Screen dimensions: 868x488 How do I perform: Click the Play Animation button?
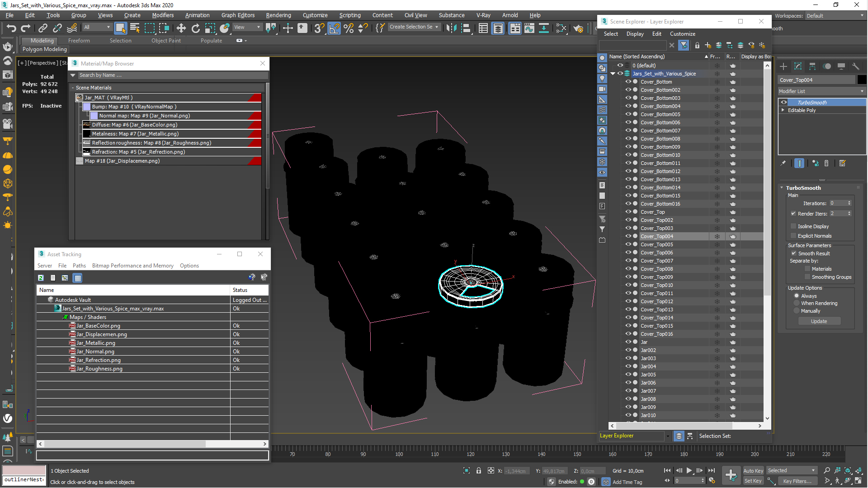tap(689, 470)
